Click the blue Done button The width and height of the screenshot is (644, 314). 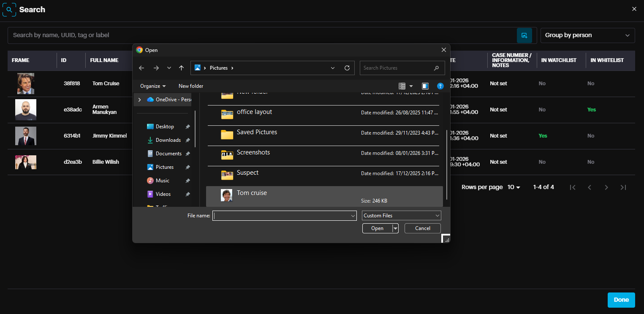621,300
